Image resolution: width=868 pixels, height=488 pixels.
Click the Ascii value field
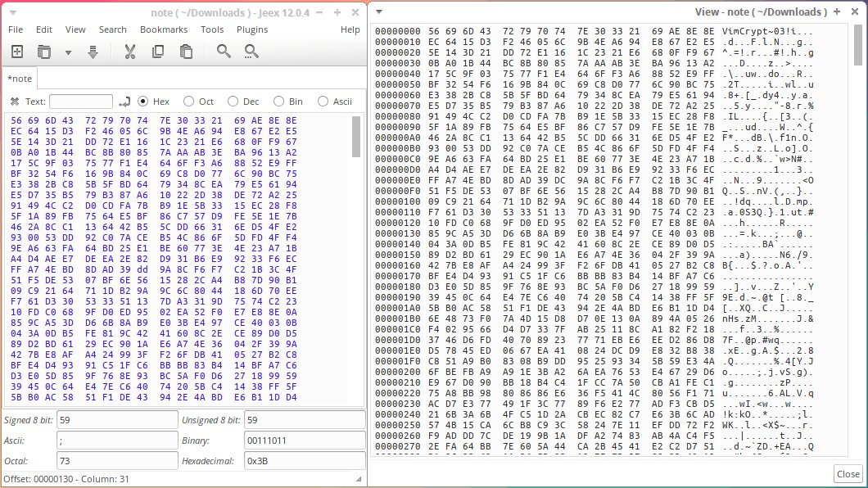(117, 441)
